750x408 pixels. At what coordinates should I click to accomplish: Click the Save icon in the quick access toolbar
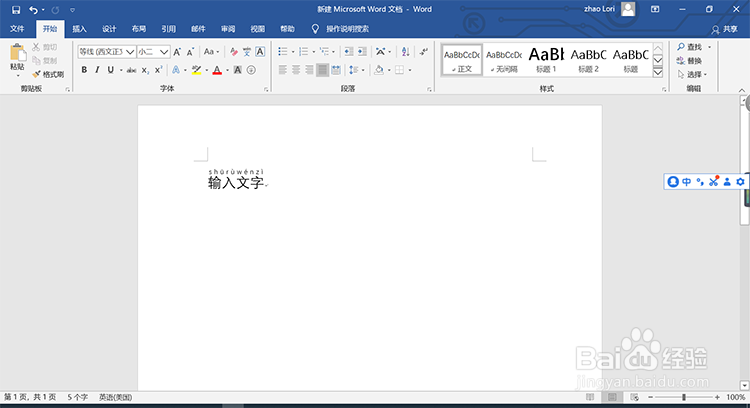pos(16,10)
